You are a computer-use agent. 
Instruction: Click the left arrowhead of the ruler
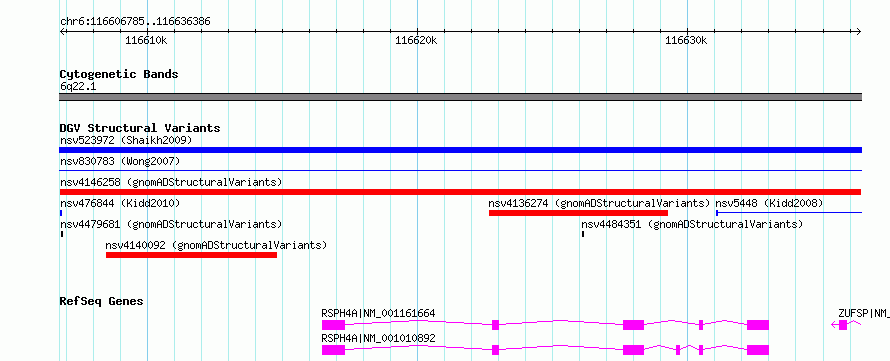[62, 31]
